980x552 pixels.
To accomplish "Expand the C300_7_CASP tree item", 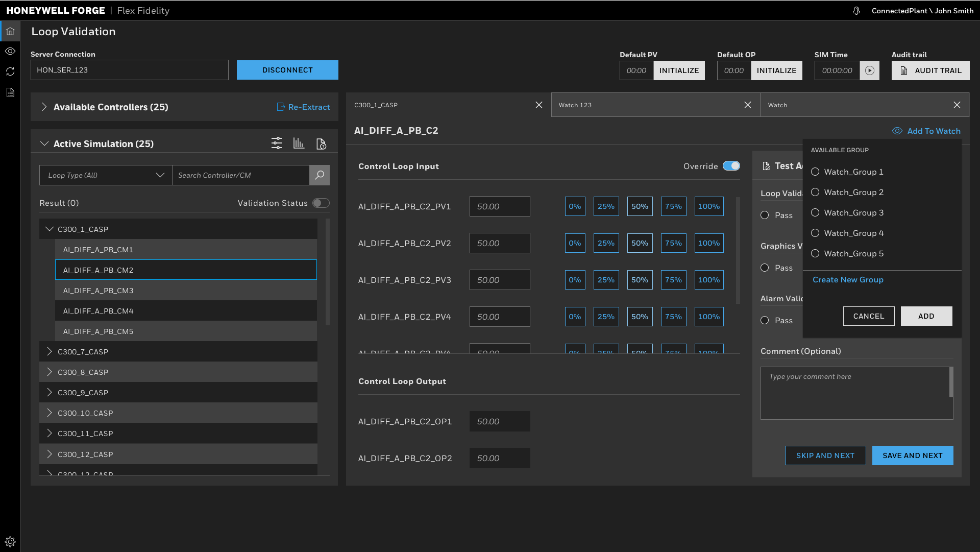I will click(x=49, y=351).
